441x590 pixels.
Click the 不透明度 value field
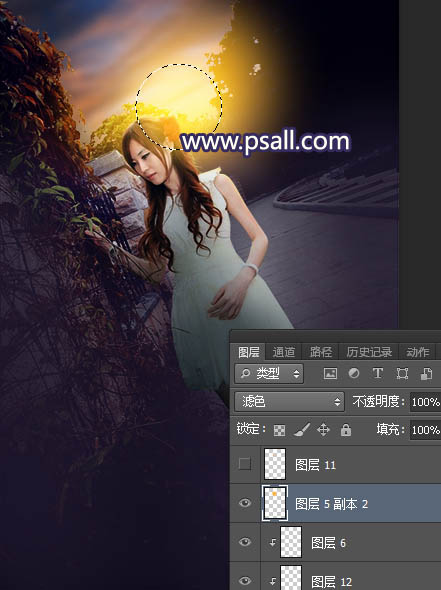point(426,402)
